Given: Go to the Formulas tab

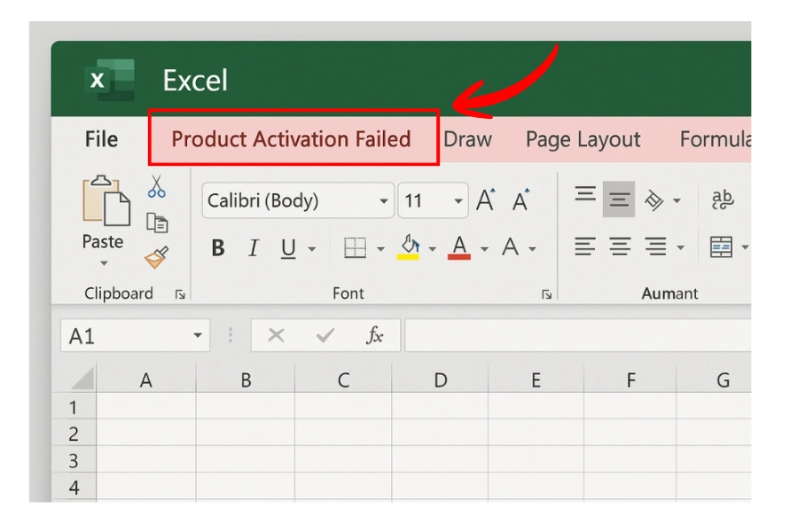Looking at the screenshot, I should 715,139.
